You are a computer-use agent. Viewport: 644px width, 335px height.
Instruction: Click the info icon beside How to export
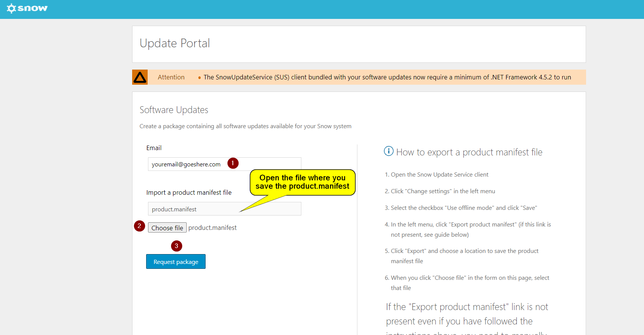(x=388, y=151)
